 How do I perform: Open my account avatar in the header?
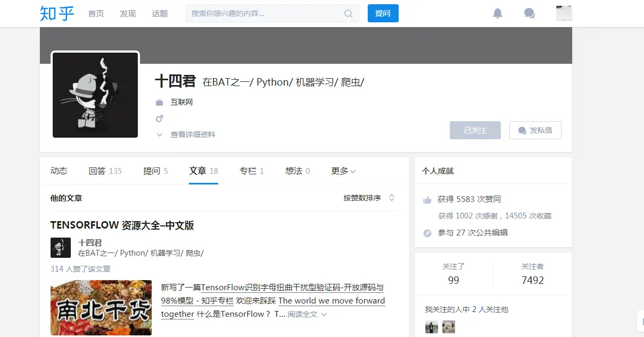tap(564, 13)
